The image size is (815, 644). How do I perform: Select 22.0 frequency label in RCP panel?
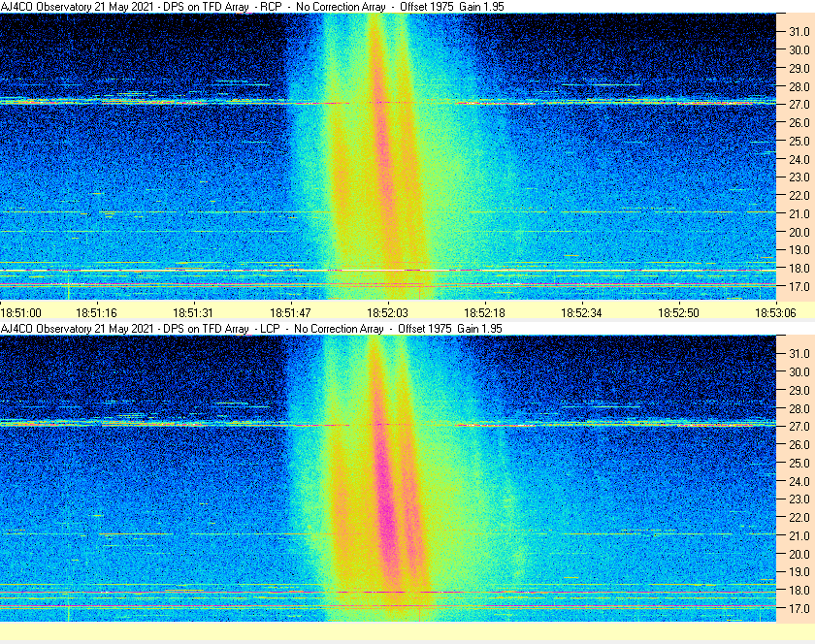click(x=799, y=196)
